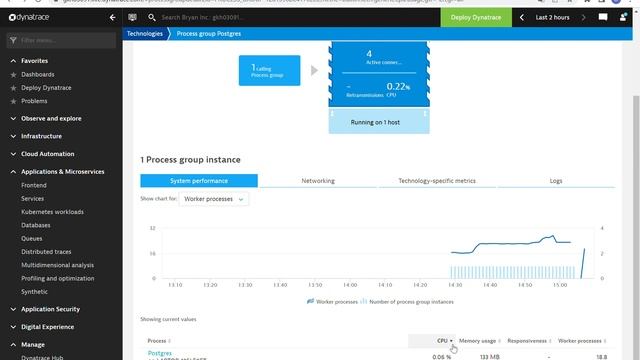Viewport: 640px width, 360px height.
Task: Open the Postgres process link
Action: 160,353
